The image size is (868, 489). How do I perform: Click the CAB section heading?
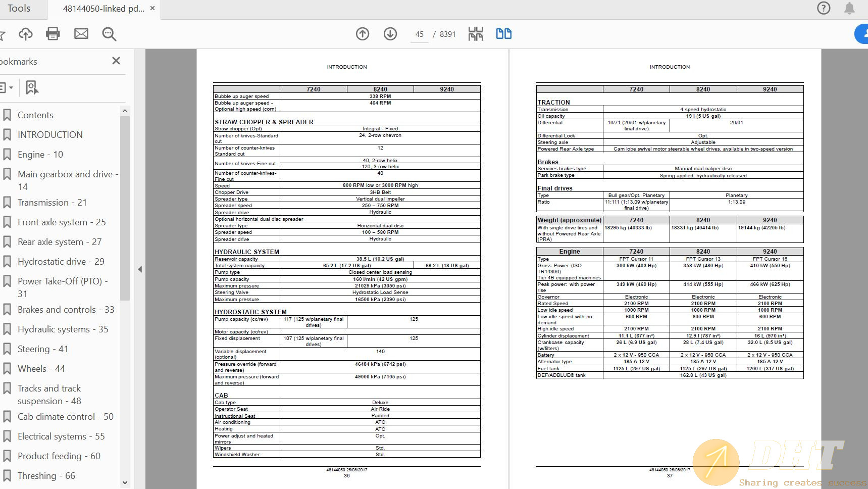[221, 396]
